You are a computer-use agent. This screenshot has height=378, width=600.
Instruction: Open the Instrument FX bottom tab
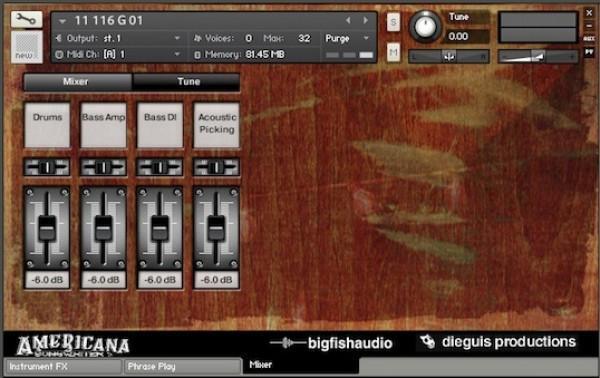(x=63, y=367)
